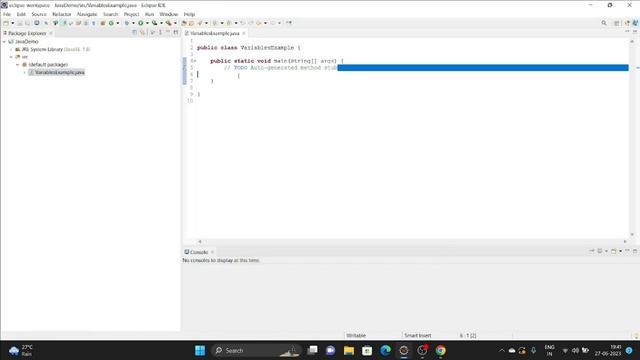Open a terminal from the toolbar monitor icon
The width and height of the screenshot is (640, 360).
(37, 23)
